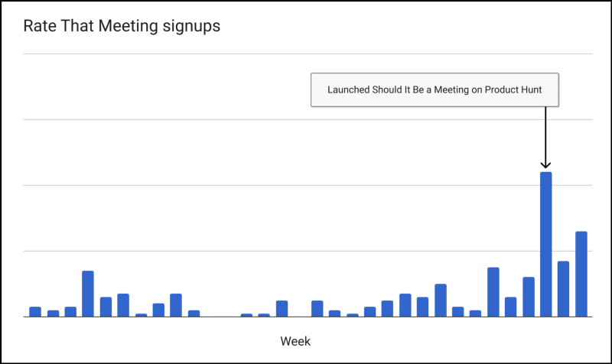Click the "Rate That Meeting signups" title
The width and height of the screenshot is (612, 364).
click(122, 26)
